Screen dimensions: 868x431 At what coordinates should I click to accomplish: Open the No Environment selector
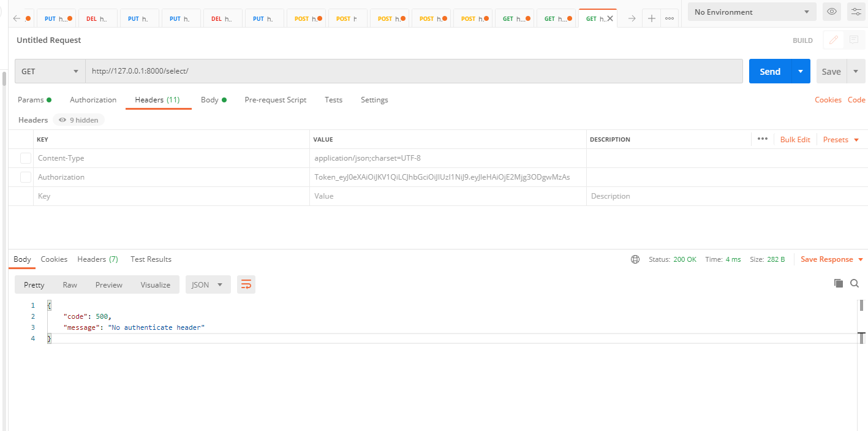(x=752, y=12)
